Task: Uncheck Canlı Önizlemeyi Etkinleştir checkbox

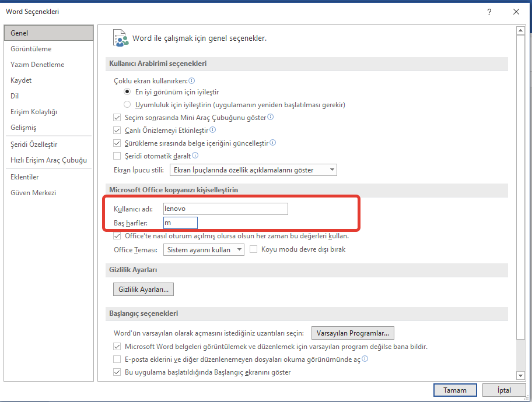Action: tap(117, 131)
